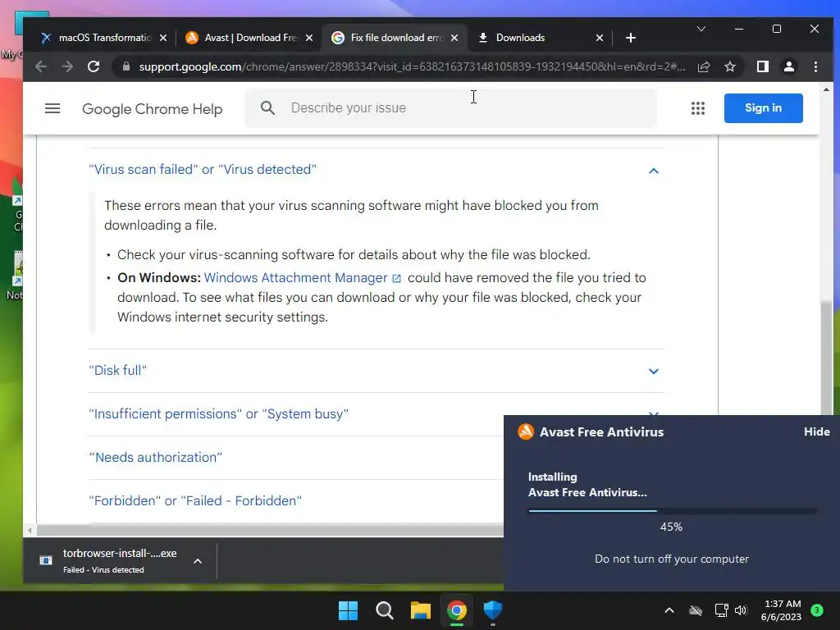Screen dimensions: 840x630
Task: Open Windows Attachment Manager link
Action: (x=302, y=277)
